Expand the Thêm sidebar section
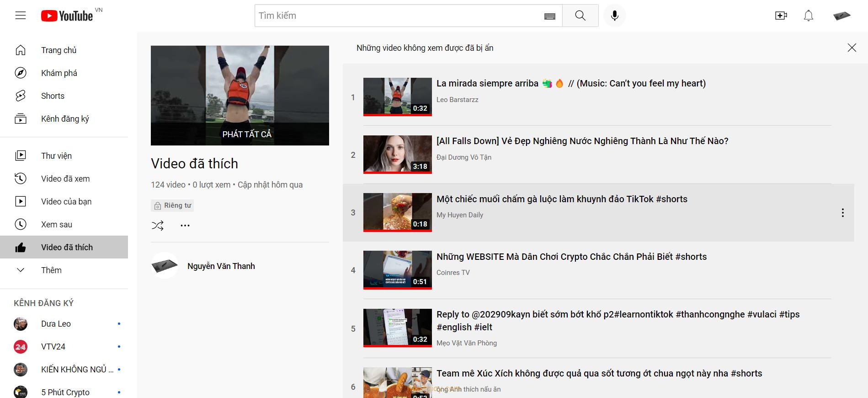This screenshot has width=868, height=398. 51,270
